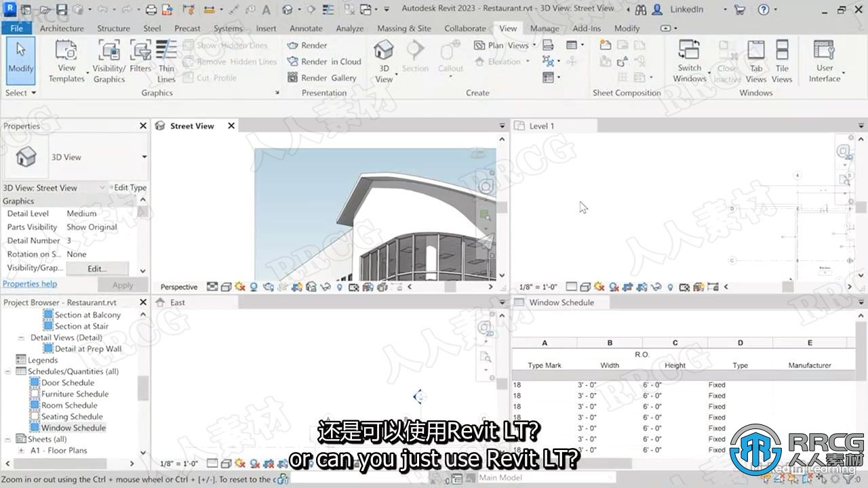The height and width of the screenshot is (488, 868).
Task: Click Edit Type in Properties
Action: pos(130,188)
